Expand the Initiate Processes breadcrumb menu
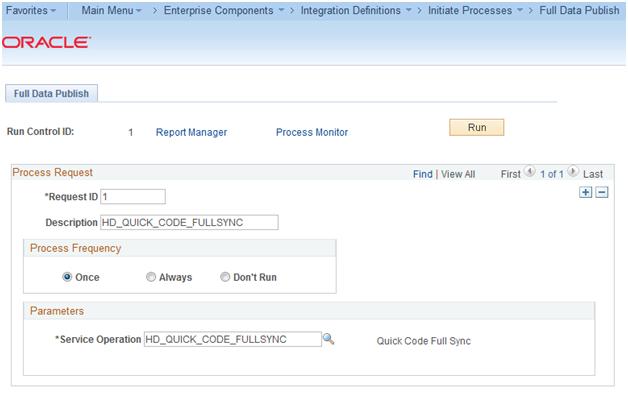The height and width of the screenshot is (398, 628). click(x=475, y=10)
